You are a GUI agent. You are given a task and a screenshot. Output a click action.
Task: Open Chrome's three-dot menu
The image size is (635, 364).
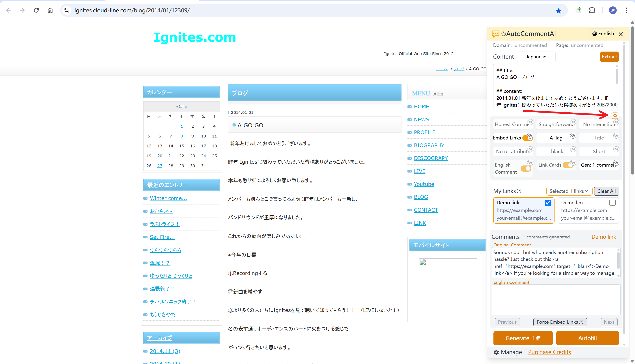(626, 10)
